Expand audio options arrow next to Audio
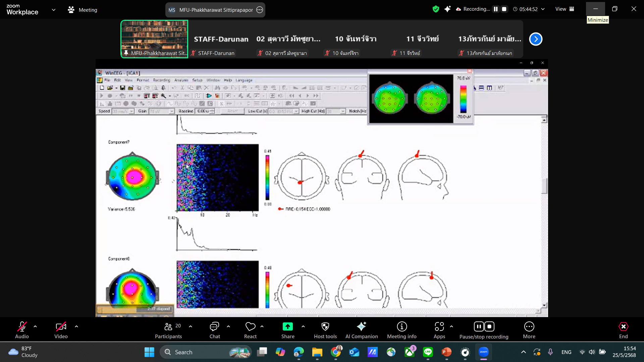644x362 pixels. click(35, 326)
